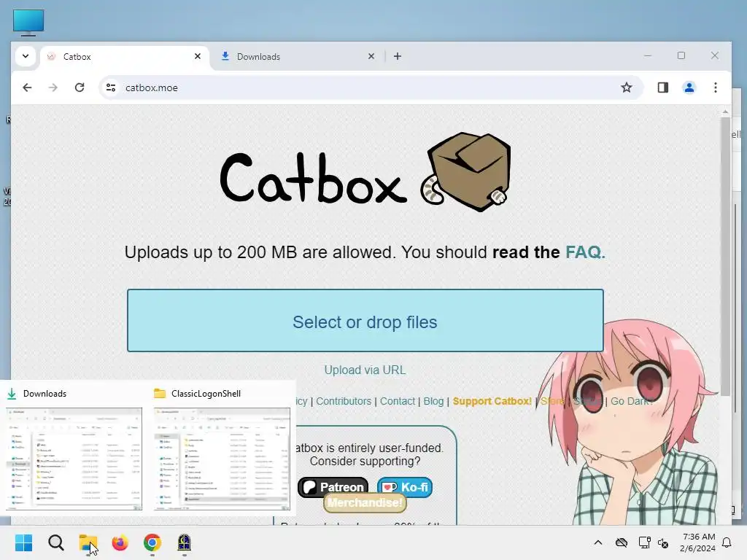Click the File Explorer taskbar icon
The height and width of the screenshot is (560, 747).
[88, 542]
